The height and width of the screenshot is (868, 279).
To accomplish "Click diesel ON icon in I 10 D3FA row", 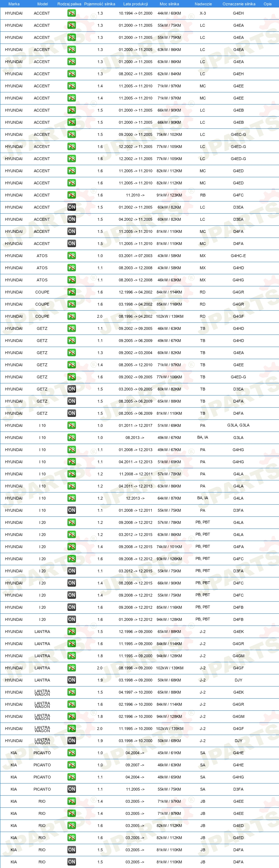I will tap(71, 510).
